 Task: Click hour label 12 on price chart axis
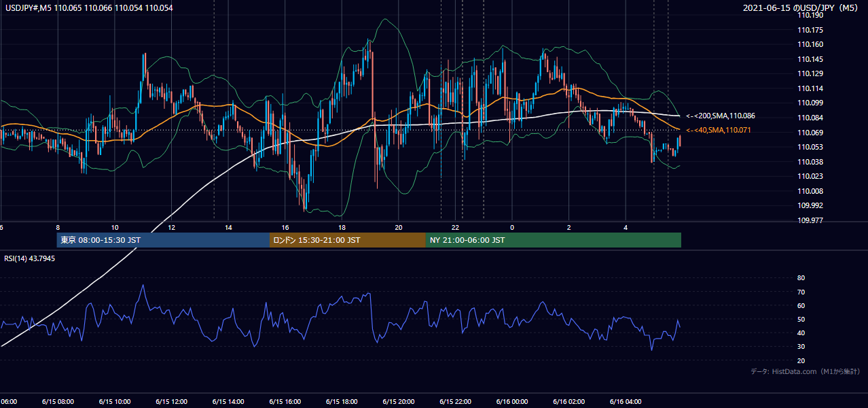pos(171,227)
